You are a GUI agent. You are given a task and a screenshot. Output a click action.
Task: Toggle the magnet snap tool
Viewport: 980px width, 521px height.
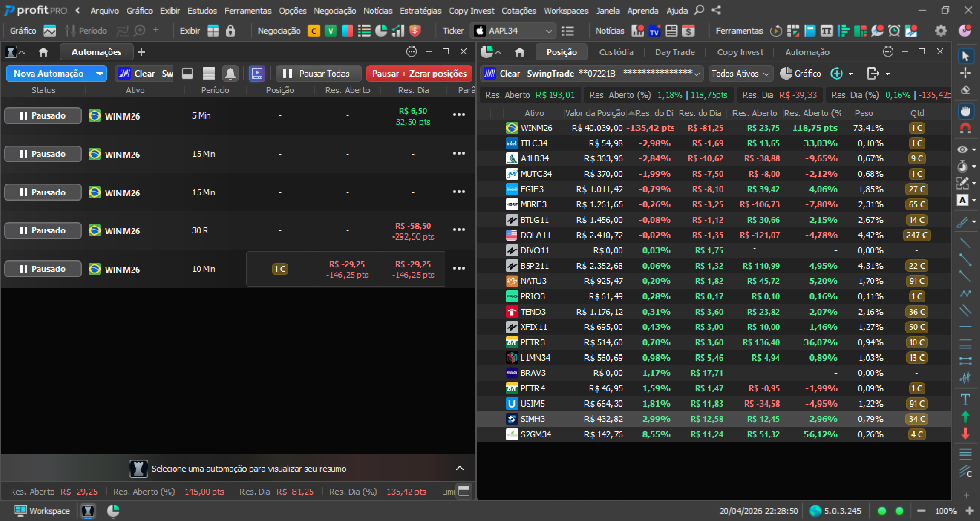pyautogui.click(x=965, y=128)
